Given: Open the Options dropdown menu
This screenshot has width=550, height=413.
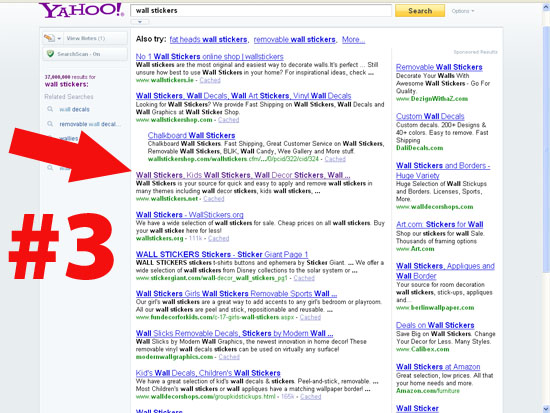Looking at the screenshot, I should pos(463,11).
